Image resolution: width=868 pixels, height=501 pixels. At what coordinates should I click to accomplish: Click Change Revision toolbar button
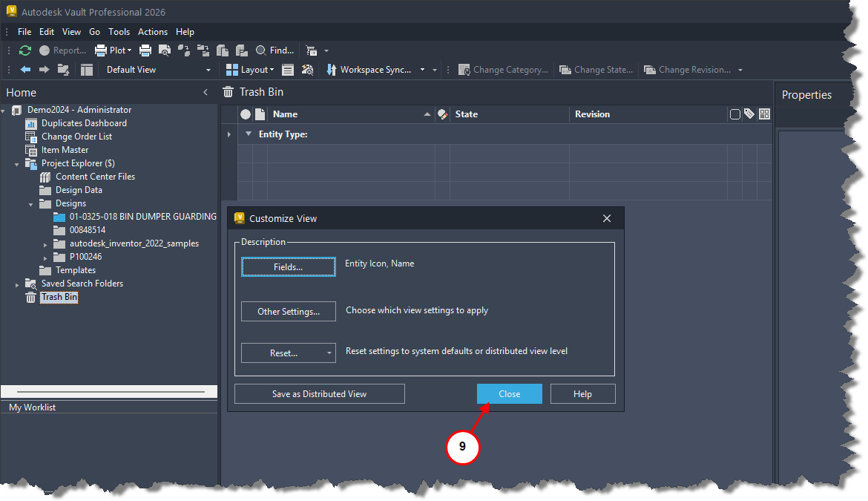click(x=688, y=70)
